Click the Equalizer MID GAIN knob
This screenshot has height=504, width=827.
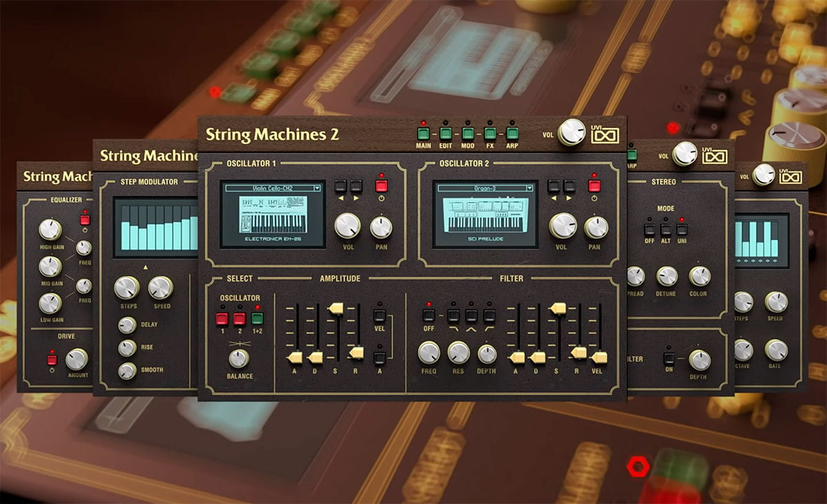50,266
